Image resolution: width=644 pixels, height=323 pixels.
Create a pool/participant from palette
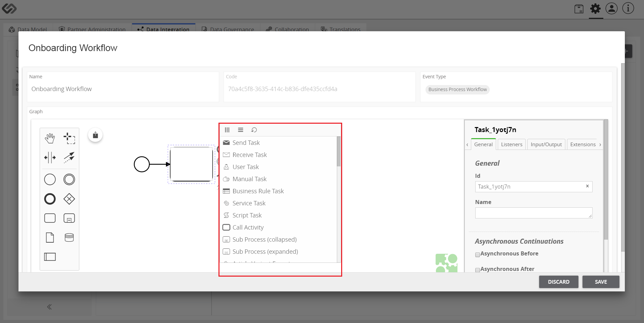(x=50, y=257)
